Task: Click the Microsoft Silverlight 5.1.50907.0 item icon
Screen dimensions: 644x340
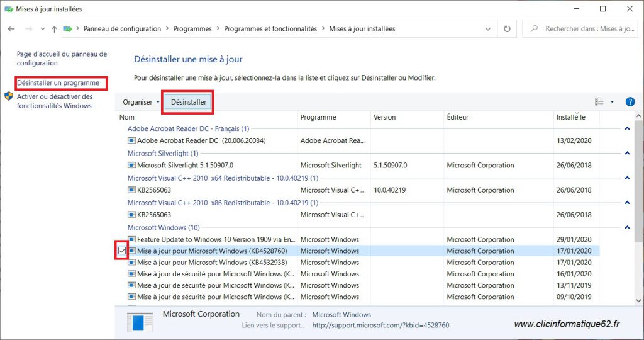Action: (131, 165)
